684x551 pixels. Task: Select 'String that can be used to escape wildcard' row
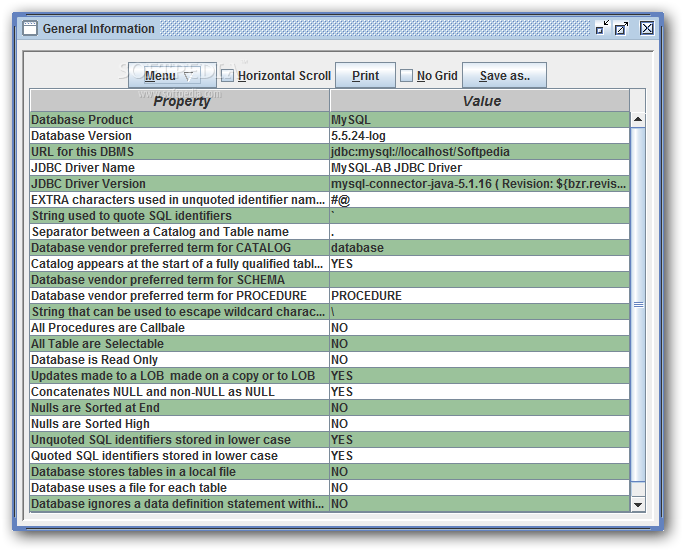coord(330,311)
